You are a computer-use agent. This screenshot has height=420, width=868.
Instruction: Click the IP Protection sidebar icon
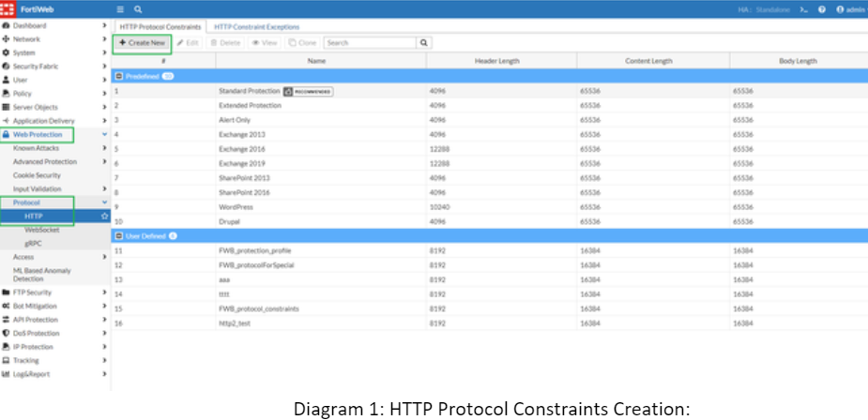6,347
